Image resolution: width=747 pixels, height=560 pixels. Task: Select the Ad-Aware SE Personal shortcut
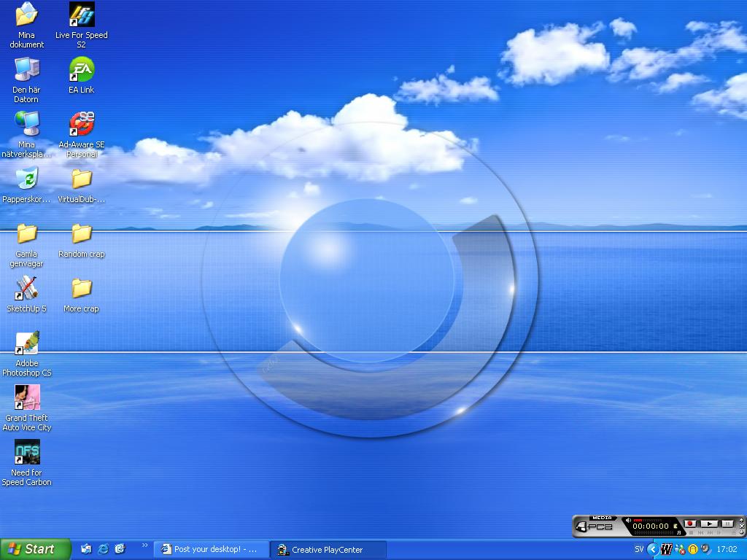click(82, 134)
